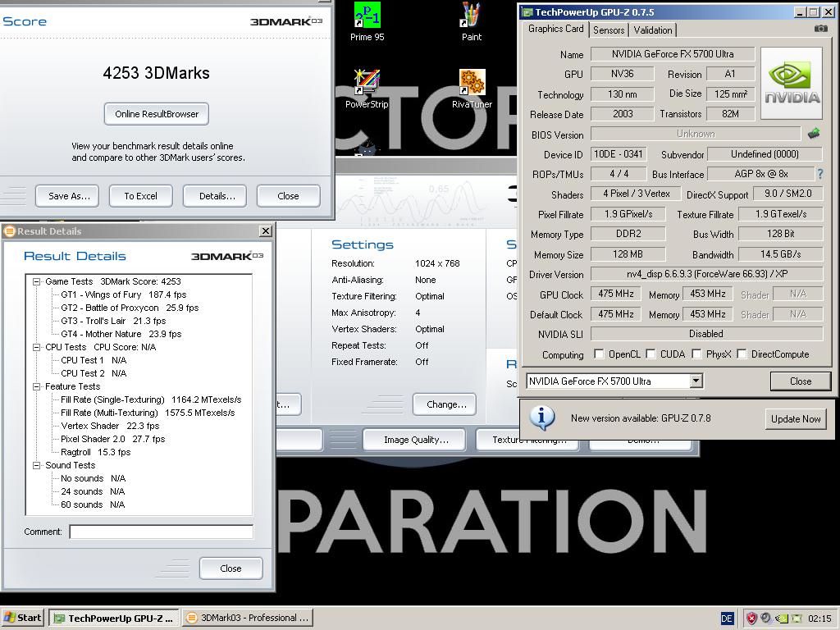The height and width of the screenshot is (630, 840).
Task: Select CPU Test 2 row
Action: [x=94, y=373]
